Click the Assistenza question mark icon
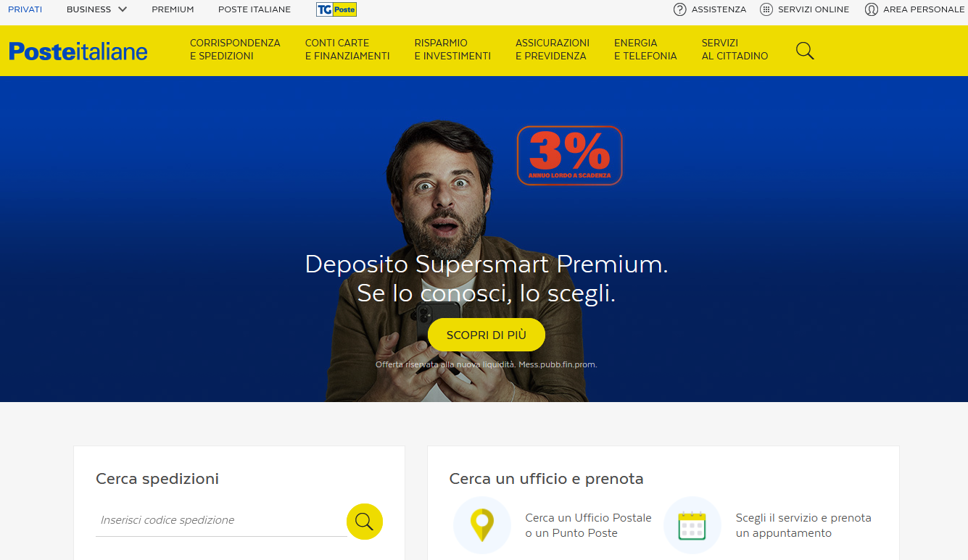The image size is (968, 560). [679, 9]
